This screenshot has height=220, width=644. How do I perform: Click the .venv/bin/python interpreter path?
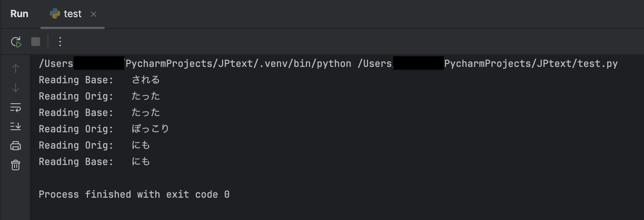tap(238, 64)
